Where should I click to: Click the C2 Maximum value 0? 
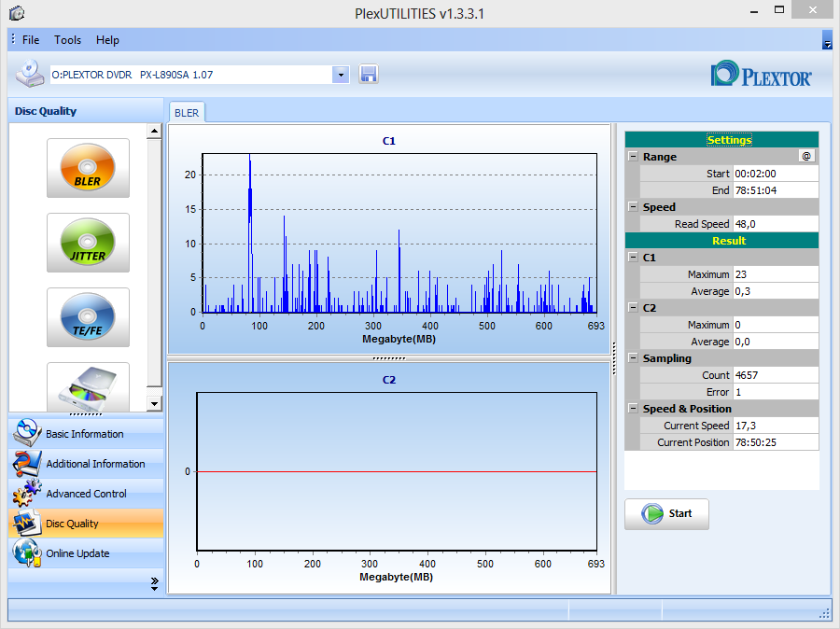(x=776, y=325)
